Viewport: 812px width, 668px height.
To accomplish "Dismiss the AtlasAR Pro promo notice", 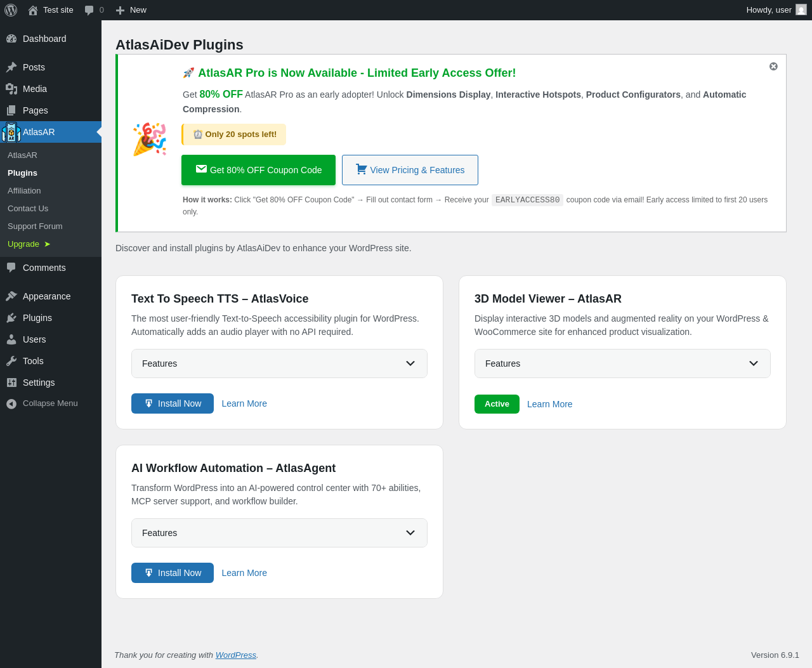I will [773, 67].
